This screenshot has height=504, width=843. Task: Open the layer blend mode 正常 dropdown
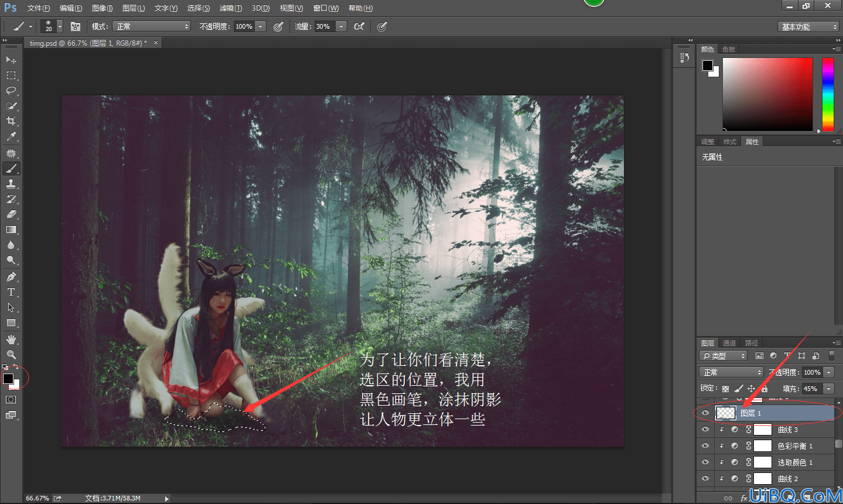731,372
